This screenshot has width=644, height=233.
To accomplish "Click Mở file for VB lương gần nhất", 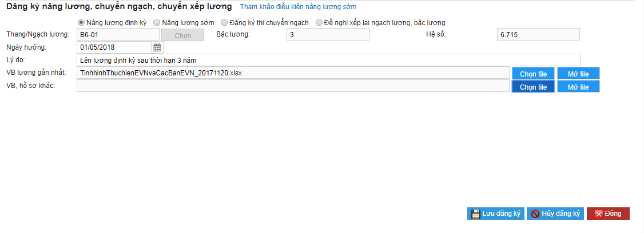I will point(578,74).
